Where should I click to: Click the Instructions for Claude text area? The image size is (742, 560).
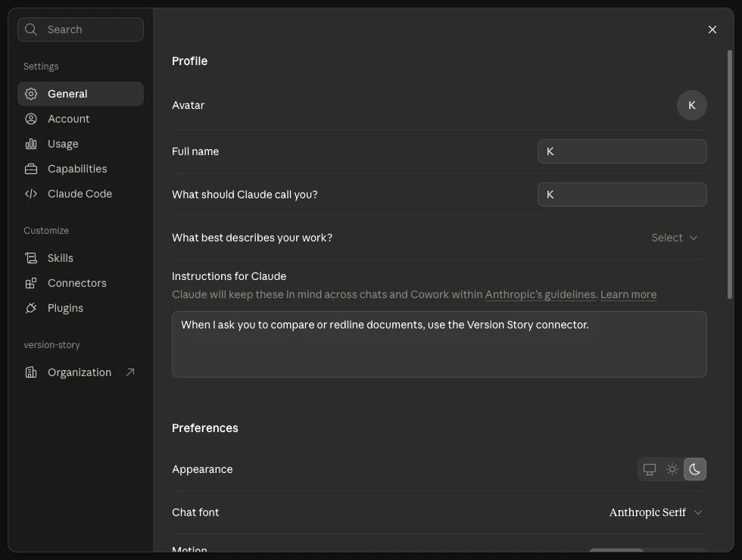(x=439, y=344)
